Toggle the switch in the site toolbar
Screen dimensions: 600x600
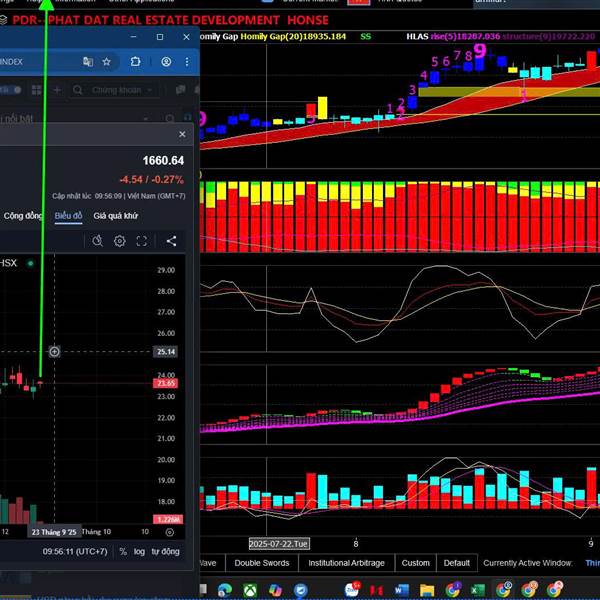pos(11,90)
